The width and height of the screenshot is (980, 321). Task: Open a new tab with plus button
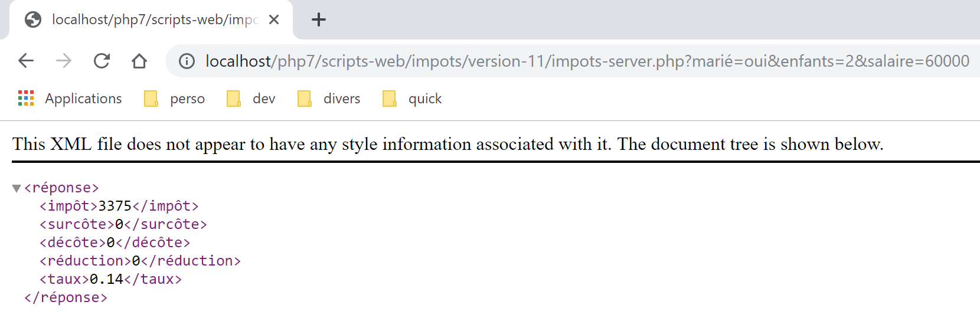click(319, 19)
